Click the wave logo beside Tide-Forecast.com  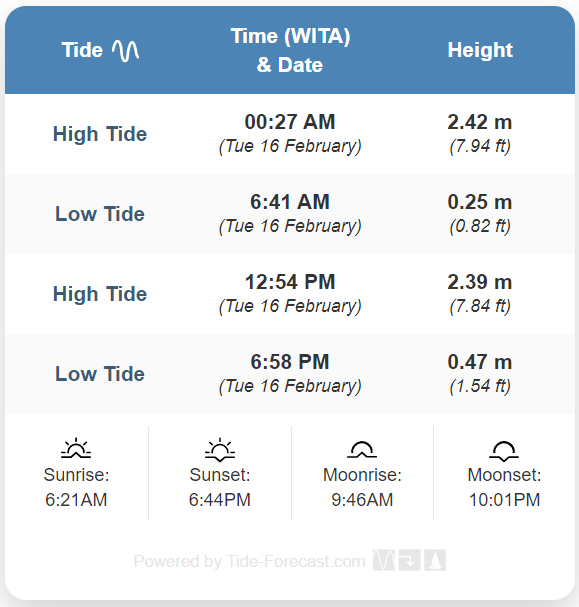(x=384, y=560)
